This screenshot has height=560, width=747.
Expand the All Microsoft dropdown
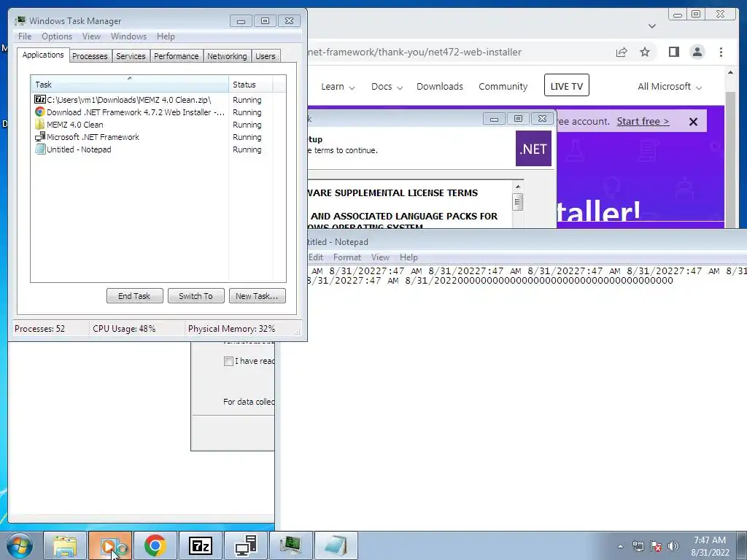670,87
